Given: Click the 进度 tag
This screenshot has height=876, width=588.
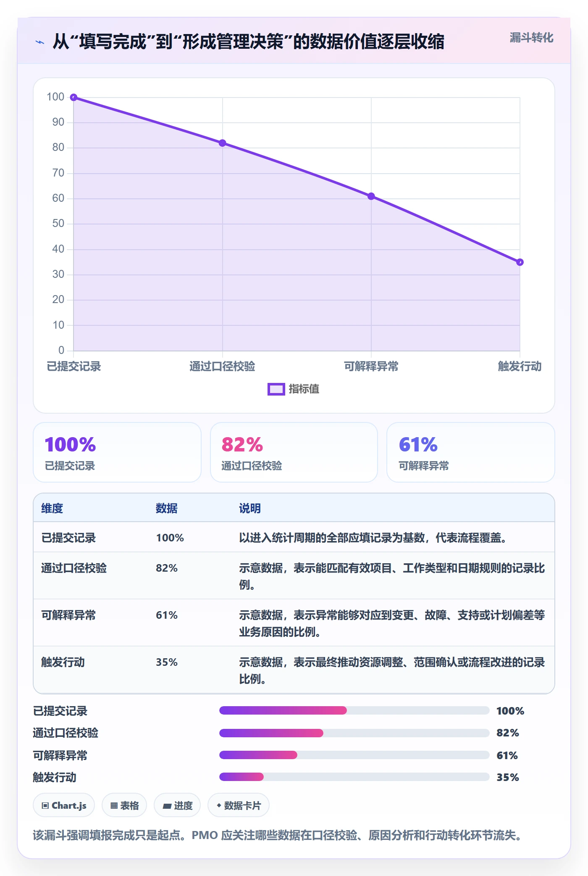Looking at the screenshot, I should coord(177,805).
